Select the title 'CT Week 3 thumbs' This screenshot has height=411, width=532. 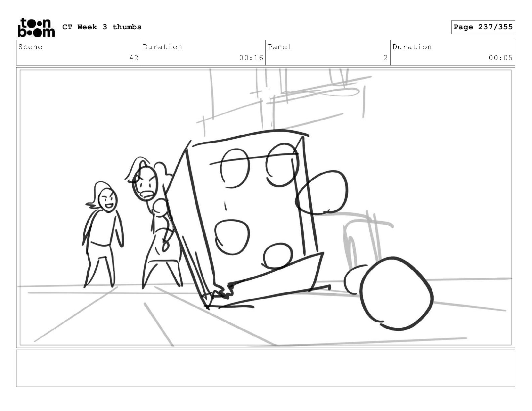coord(102,27)
